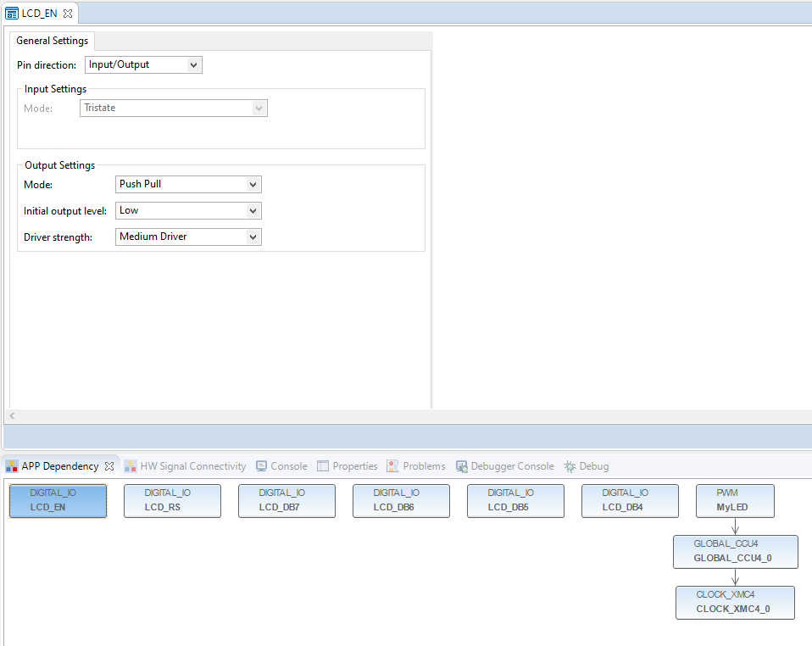Select the CLOCK_XMC4_0 app block
The height and width of the screenshot is (646, 812).
click(736, 603)
